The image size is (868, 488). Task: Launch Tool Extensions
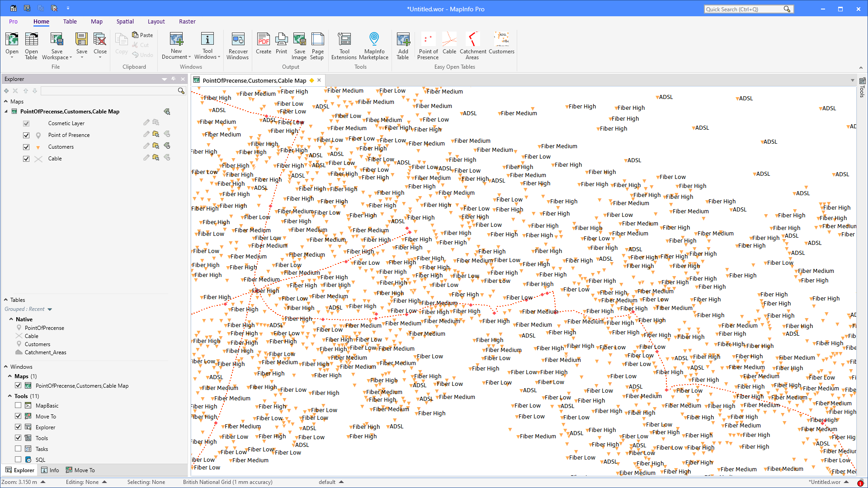click(x=344, y=45)
